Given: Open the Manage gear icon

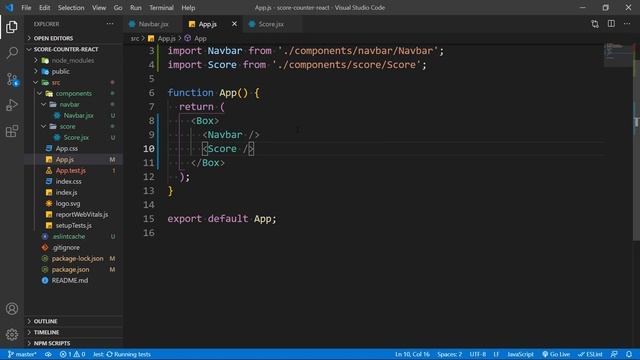Looking at the screenshot, I should click(12, 334).
